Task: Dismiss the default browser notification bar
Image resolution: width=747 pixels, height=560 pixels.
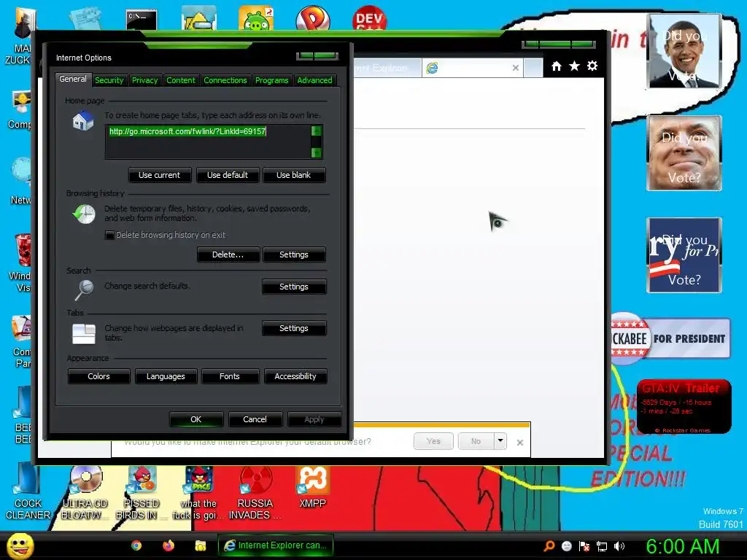Action: pos(520,443)
